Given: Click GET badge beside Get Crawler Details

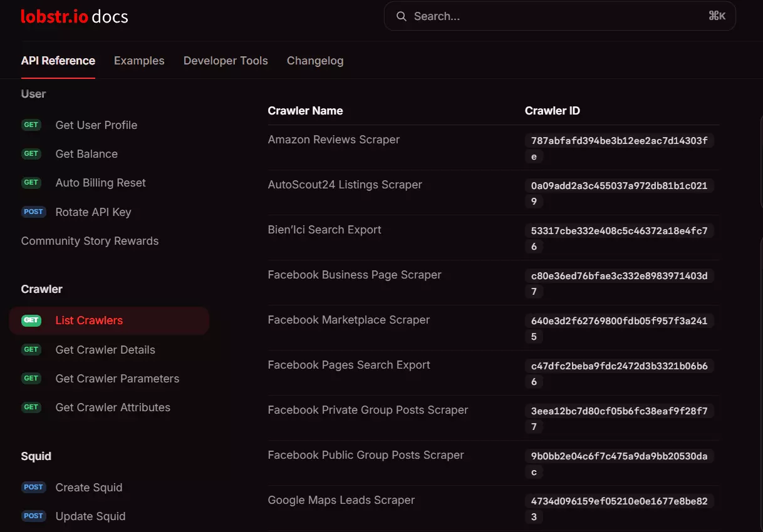Looking at the screenshot, I should 31,349.
